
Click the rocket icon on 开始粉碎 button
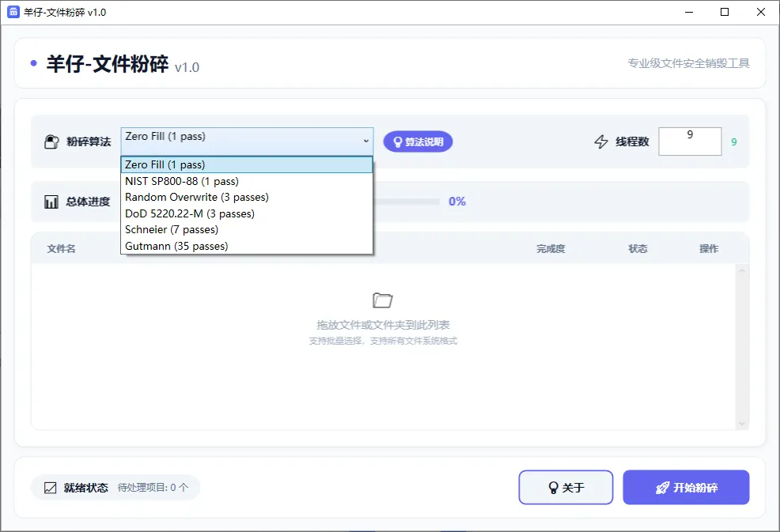click(x=661, y=488)
